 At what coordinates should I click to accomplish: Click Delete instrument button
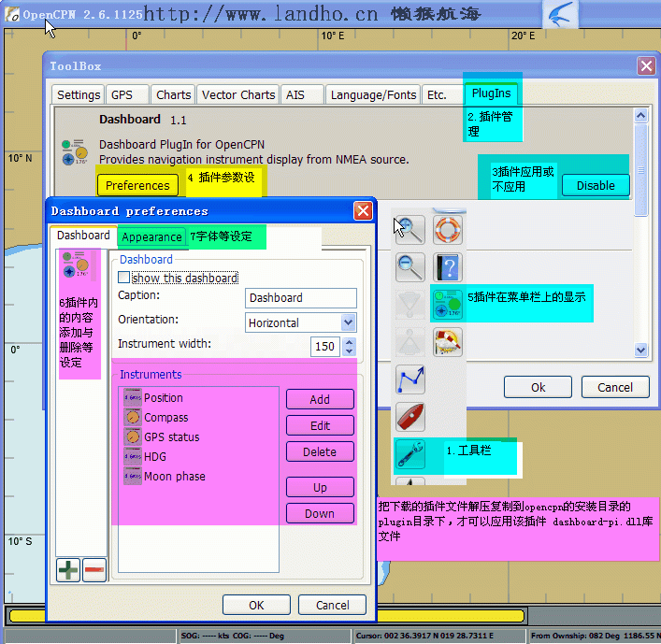point(320,451)
